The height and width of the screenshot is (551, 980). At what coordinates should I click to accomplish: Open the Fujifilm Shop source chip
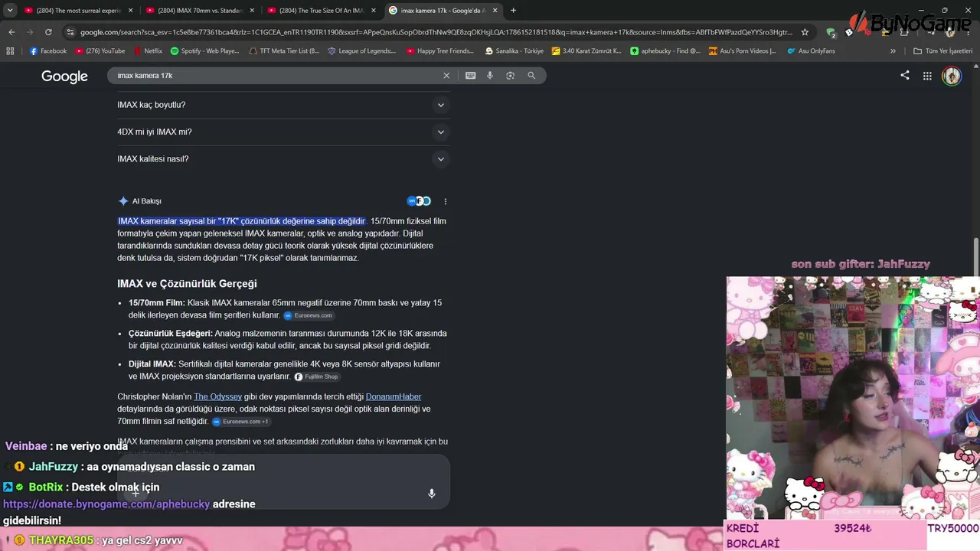(x=316, y=377)
